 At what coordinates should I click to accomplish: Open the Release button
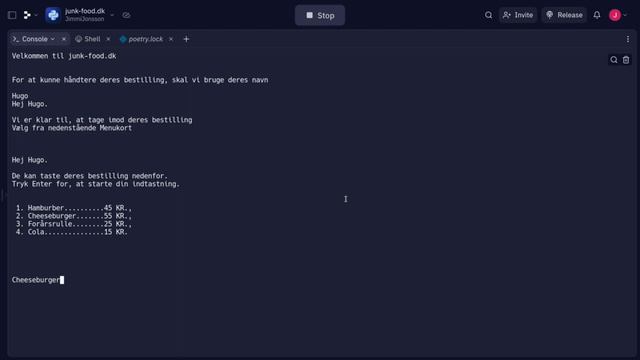pos(564,15)
